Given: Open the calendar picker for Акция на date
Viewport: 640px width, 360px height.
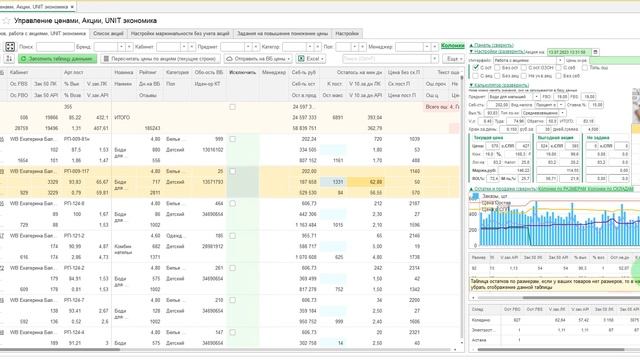Looking at the screenshot, I should point(595,52).
